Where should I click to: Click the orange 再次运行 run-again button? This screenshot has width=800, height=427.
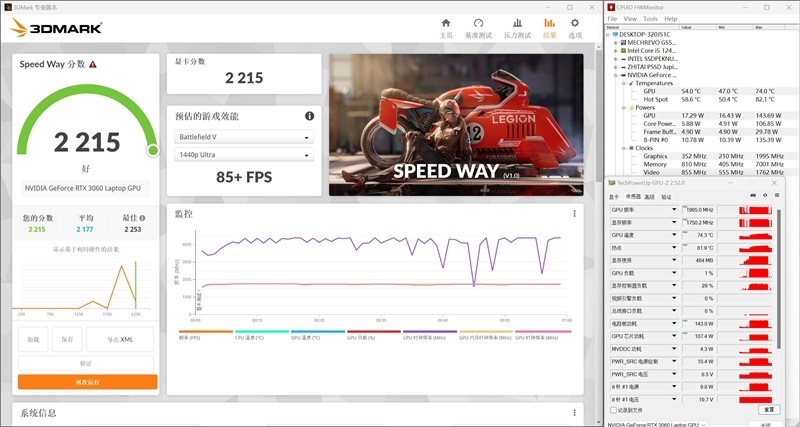[87, 382]
